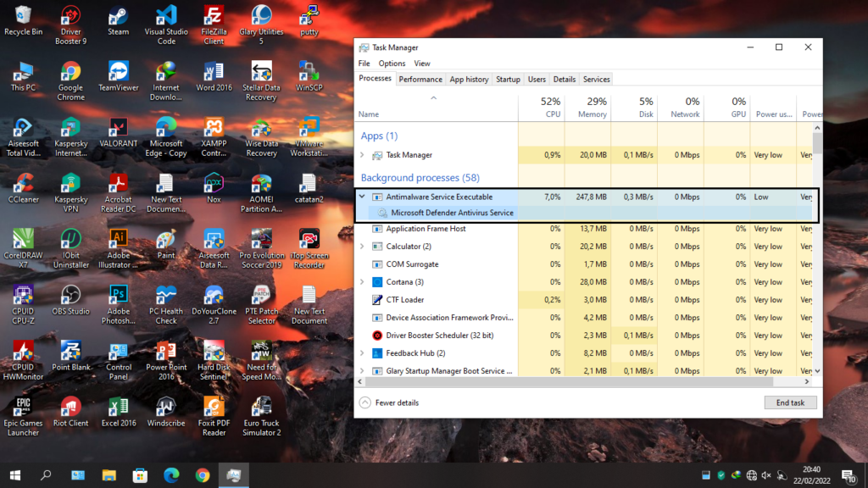Screen dimensions: 868x488
Task: Click the process list vertical scrollbar
Action: 817,254
